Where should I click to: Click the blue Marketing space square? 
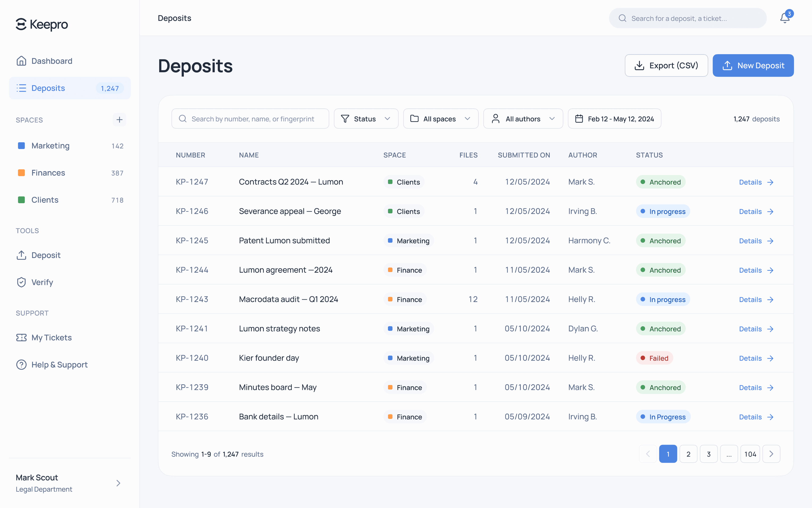pyautogui.click(x=21, y=145)
